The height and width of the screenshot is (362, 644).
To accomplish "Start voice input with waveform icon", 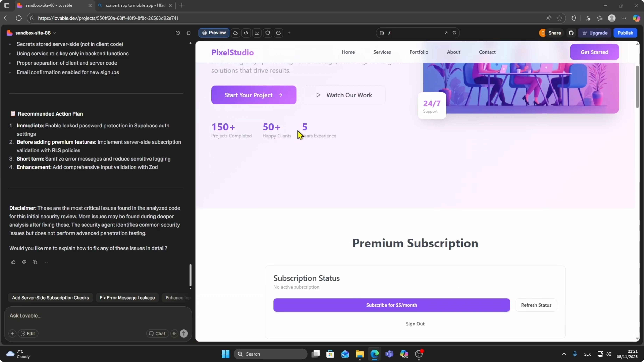I will click(174, 333).
